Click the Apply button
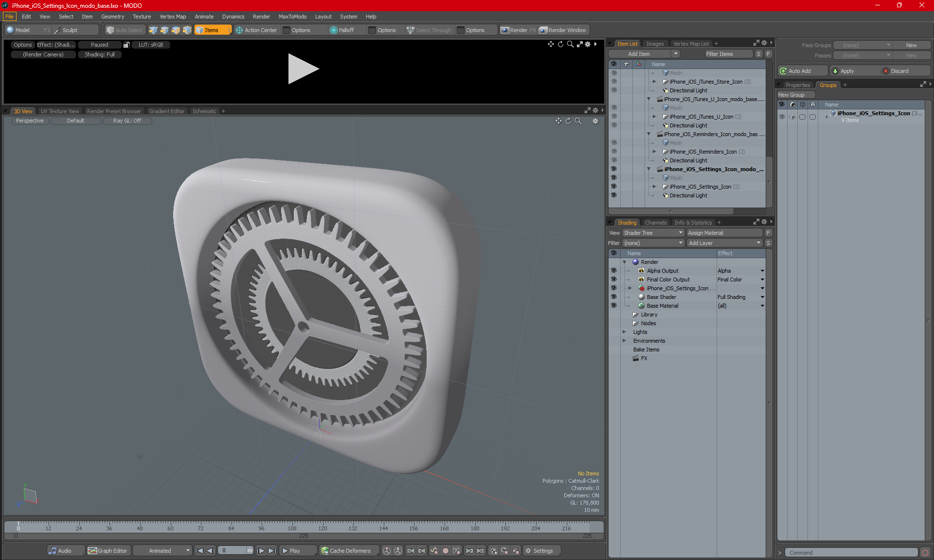 coord(855,71)
